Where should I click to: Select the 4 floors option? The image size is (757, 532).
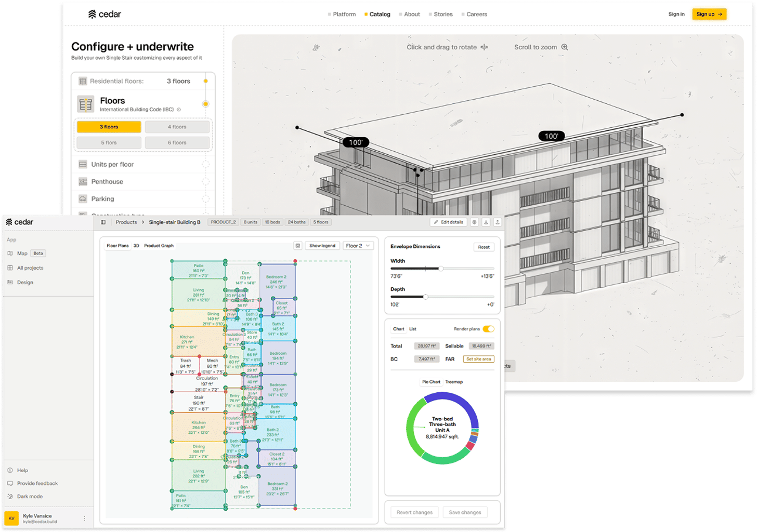point(177,127)
